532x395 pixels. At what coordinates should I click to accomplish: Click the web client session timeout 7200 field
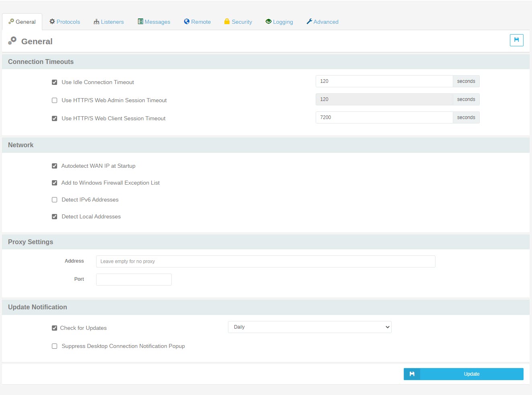click(384, 117)
